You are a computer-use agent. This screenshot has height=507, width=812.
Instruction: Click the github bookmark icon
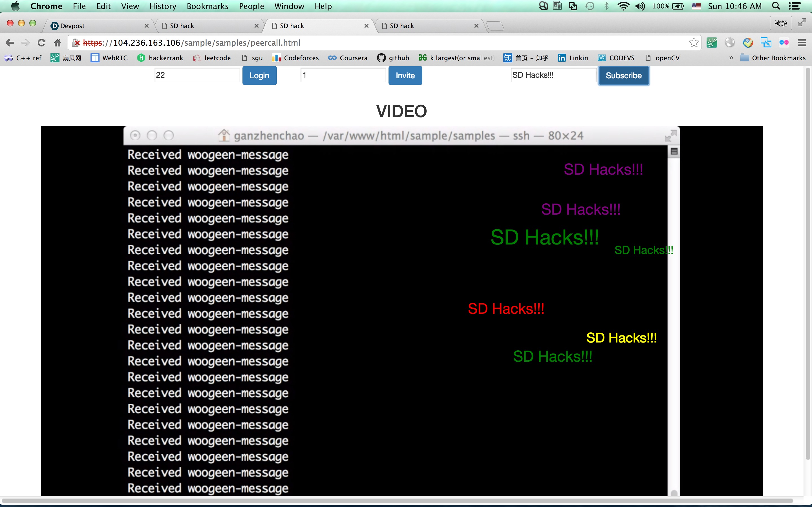[x=381, y=58]
